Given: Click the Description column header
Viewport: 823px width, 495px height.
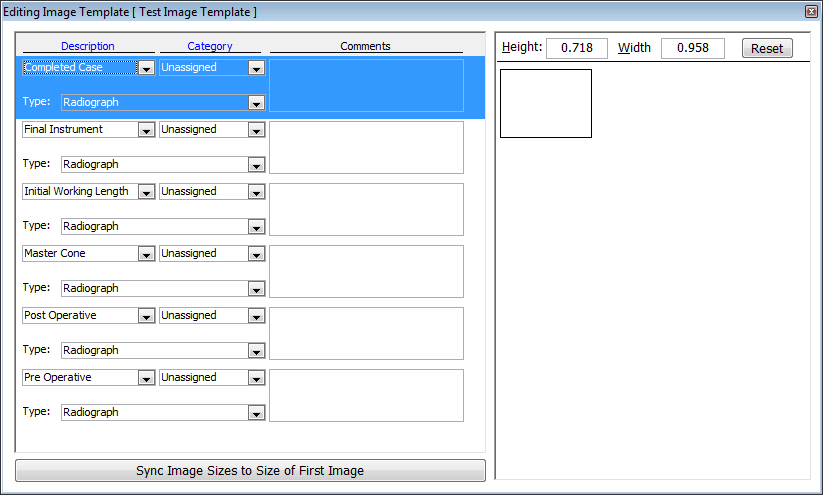Looking at the screenshot, I should 88,46.
